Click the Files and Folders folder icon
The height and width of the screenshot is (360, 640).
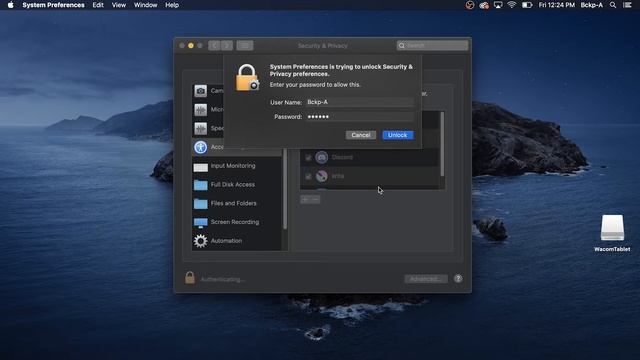200,204
